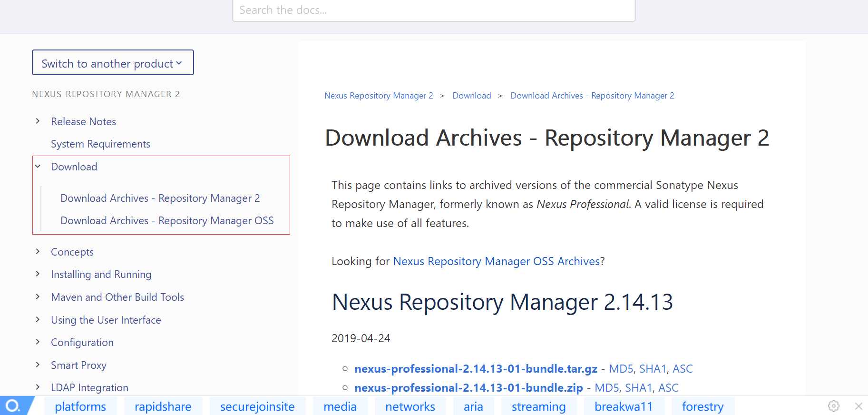Click Download Archives - Repository Manager 2 breadcrumb

[592, 96]
